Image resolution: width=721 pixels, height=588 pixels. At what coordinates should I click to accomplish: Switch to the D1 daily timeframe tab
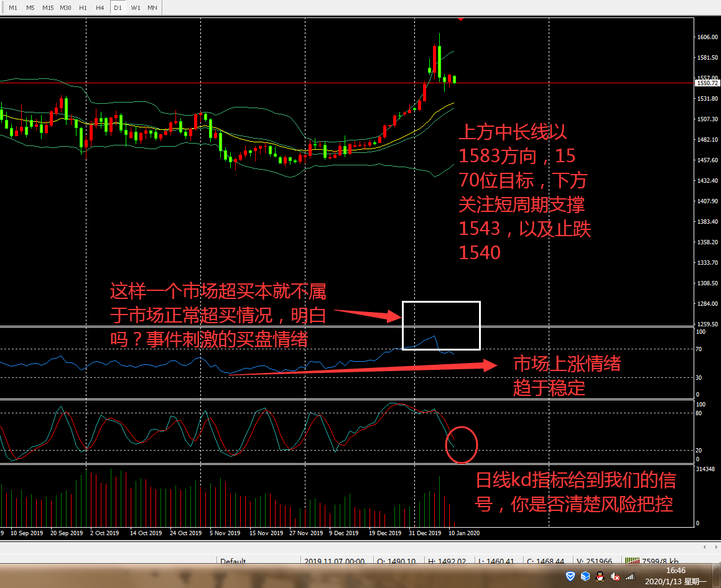(118, 7)
